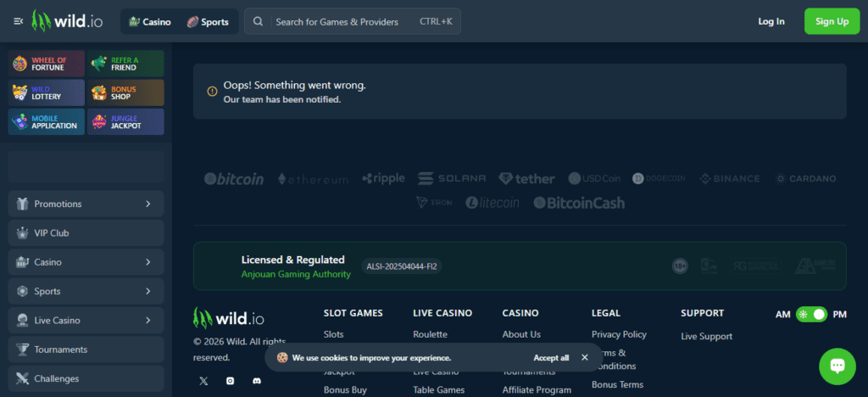Click Accept all on cookie banner
The image size is (868, 397).
(551, 358)
